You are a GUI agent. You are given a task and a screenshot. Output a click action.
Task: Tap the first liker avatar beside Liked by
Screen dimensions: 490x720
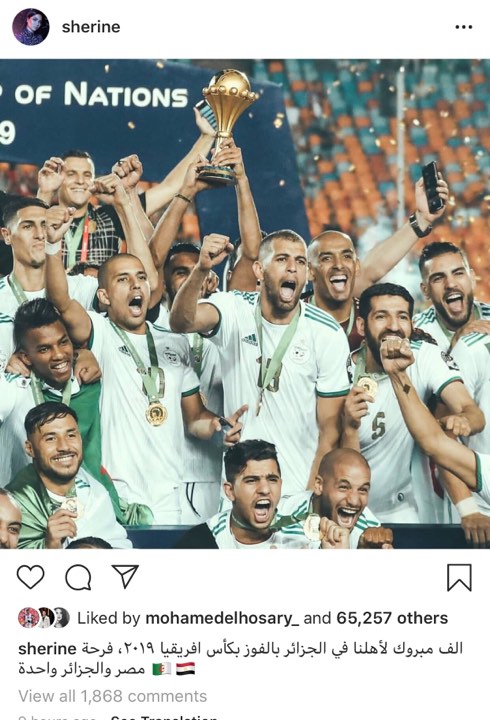pos(28,618)
